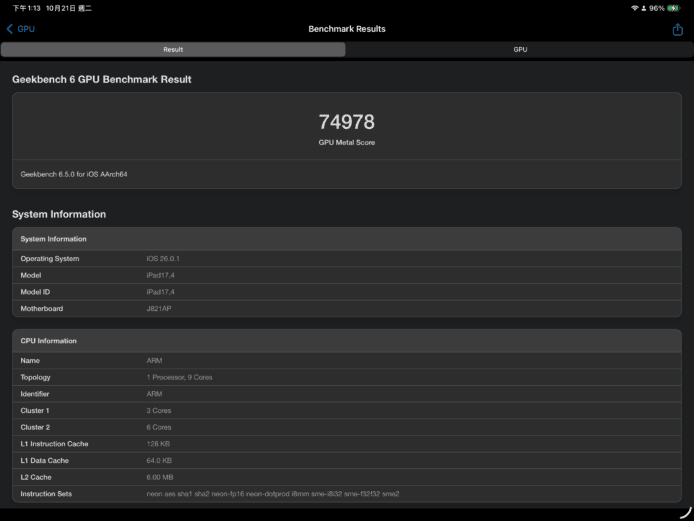Select the Operating System row
This screenshot has width=694, height=521.
click(x=346, y=259)
